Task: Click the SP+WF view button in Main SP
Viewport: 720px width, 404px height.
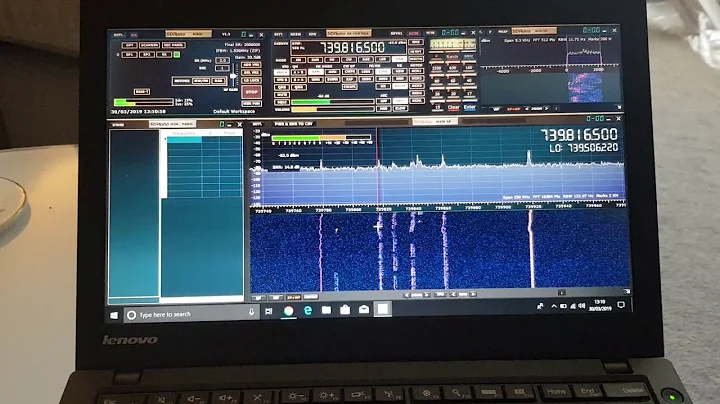Action: coord(293,297)
